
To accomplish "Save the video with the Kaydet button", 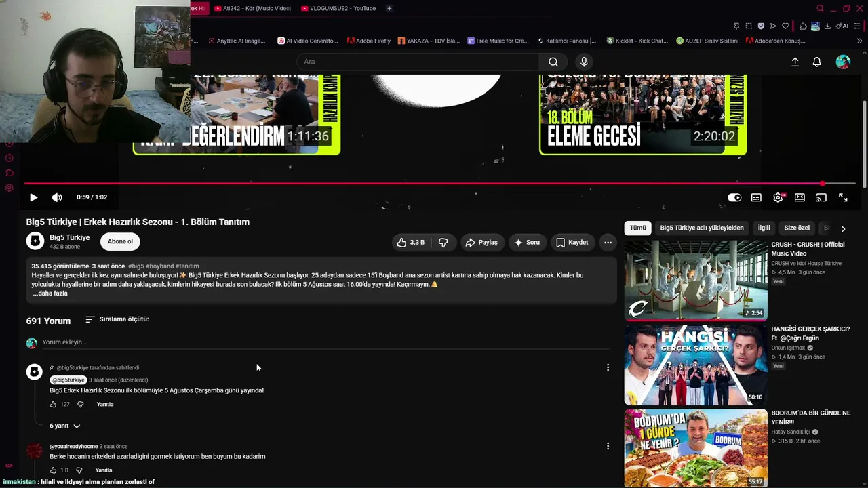I will pyautogui.click(x=572, y=242).
